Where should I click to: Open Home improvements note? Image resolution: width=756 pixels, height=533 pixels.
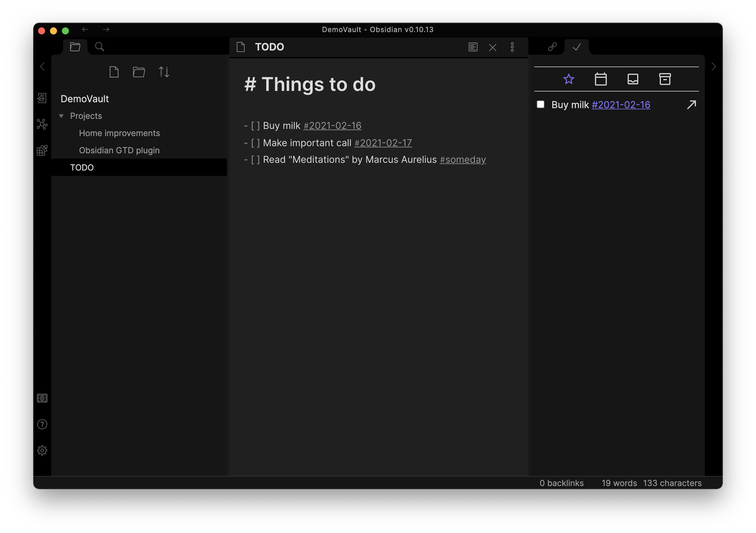point(119,133)
